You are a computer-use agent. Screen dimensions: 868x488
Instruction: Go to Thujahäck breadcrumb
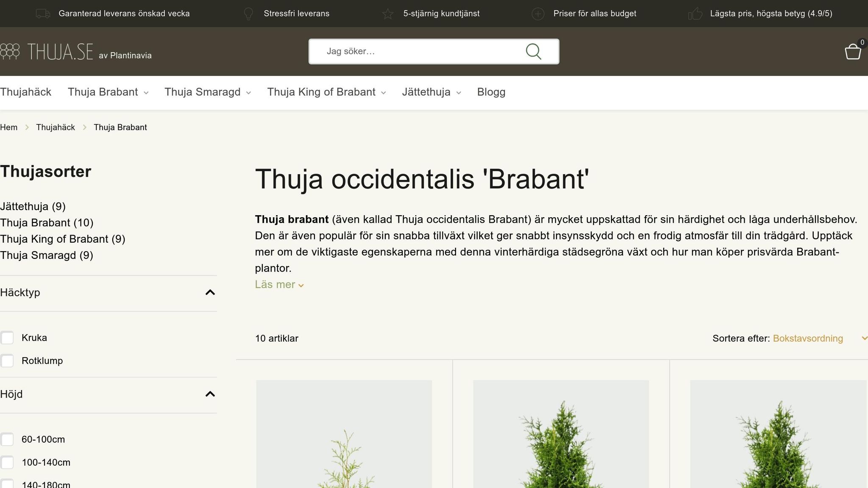56,128
